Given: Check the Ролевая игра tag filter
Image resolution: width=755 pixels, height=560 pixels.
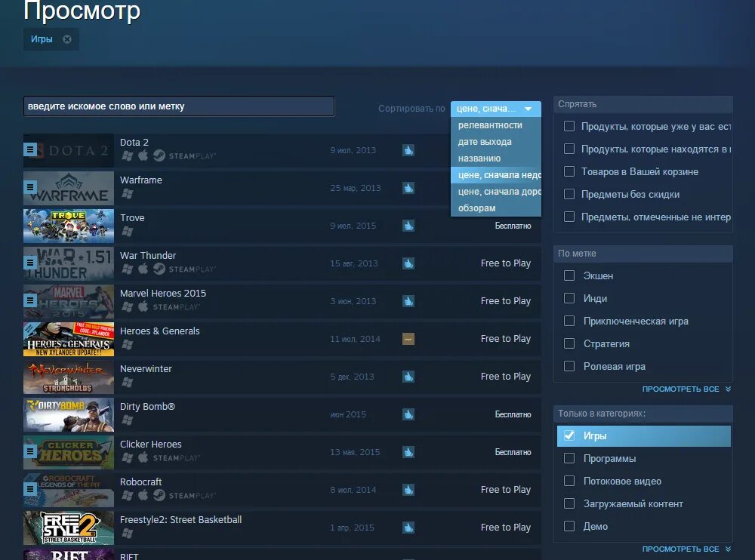Looking at the screenshot, I should (569, 366).
